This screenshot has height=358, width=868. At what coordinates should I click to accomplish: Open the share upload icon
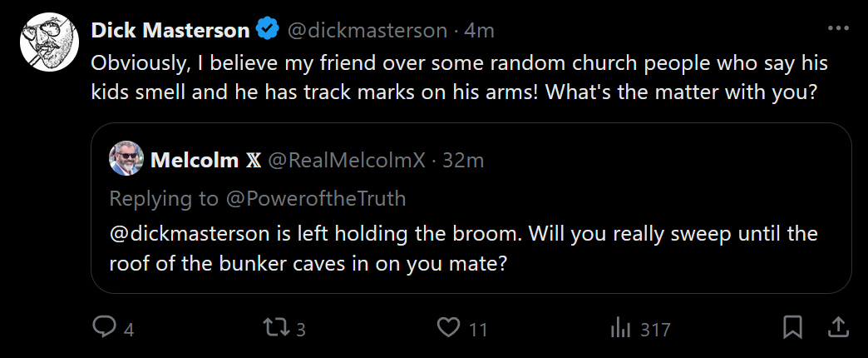click(x=837, y=327)
